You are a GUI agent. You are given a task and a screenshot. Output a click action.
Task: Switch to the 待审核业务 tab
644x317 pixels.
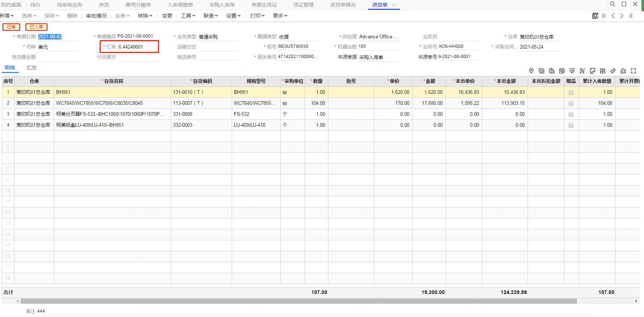point(69,5)
